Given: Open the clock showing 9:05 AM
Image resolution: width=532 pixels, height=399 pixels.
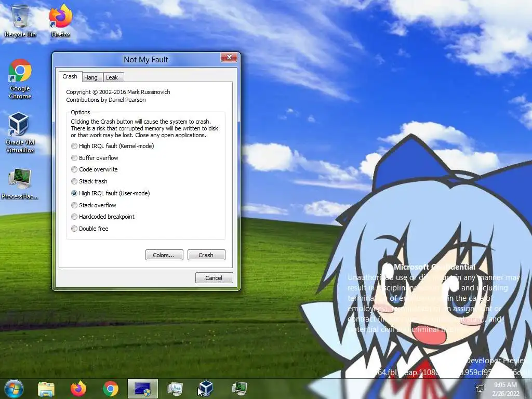Looking at the screenshot, I should point(506,389).
